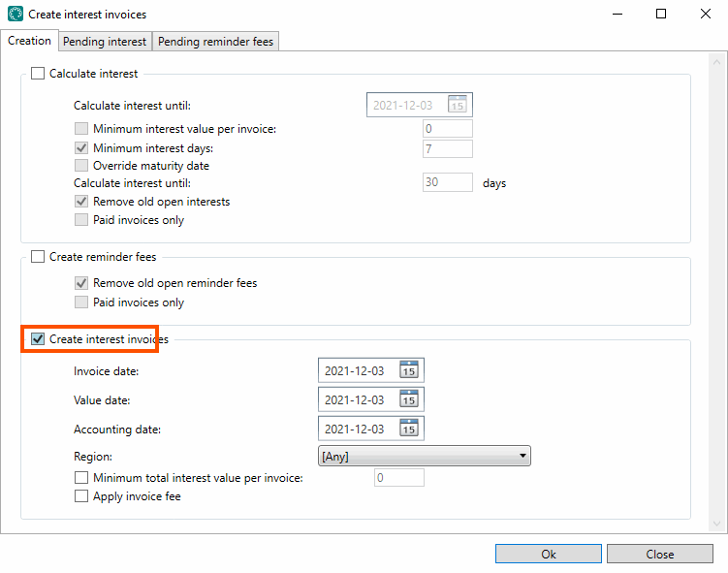Click into the Accounting date field
Image resolution: width=728 pixels, height=573 pixels.
coord(355,429)
